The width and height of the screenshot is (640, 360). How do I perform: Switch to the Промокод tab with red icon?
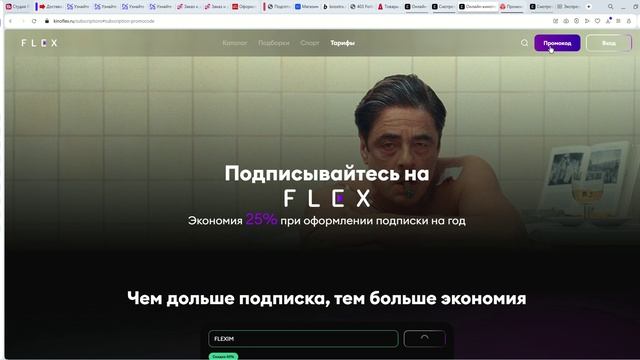(x=512, y=7)
